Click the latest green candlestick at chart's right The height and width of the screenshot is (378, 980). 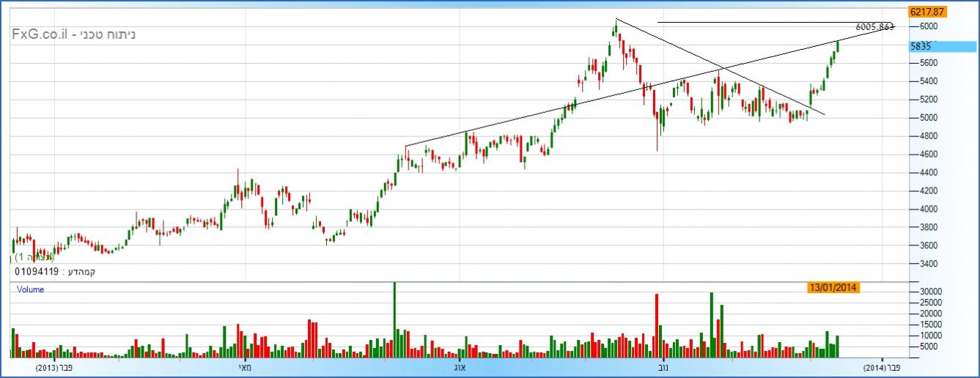click(x=837, y=47)
